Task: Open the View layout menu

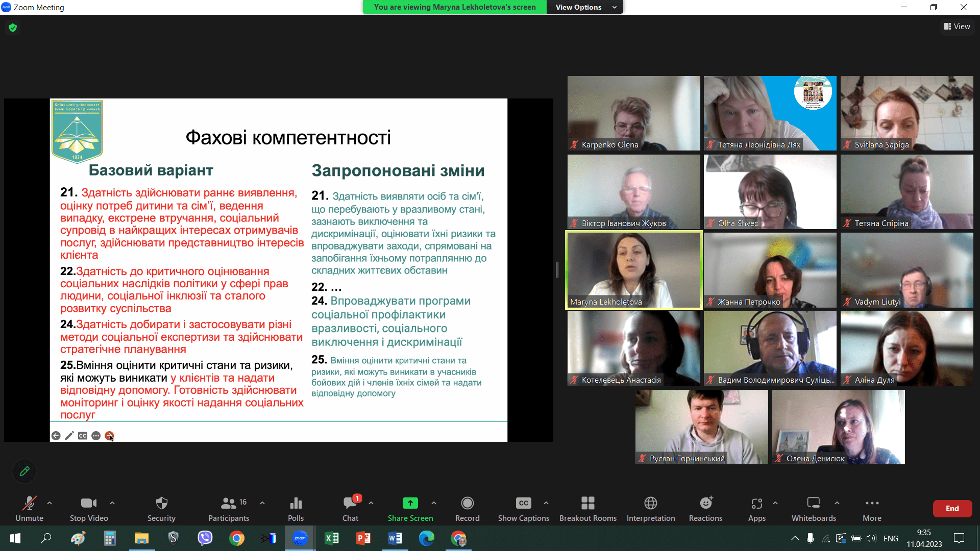Action: [957, 27]
